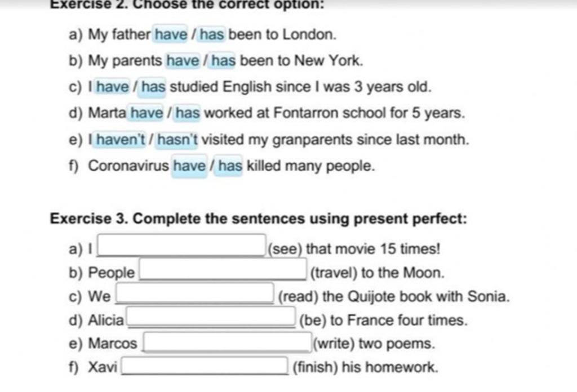Pick "has" in studied English sentence

coord(153,87)
